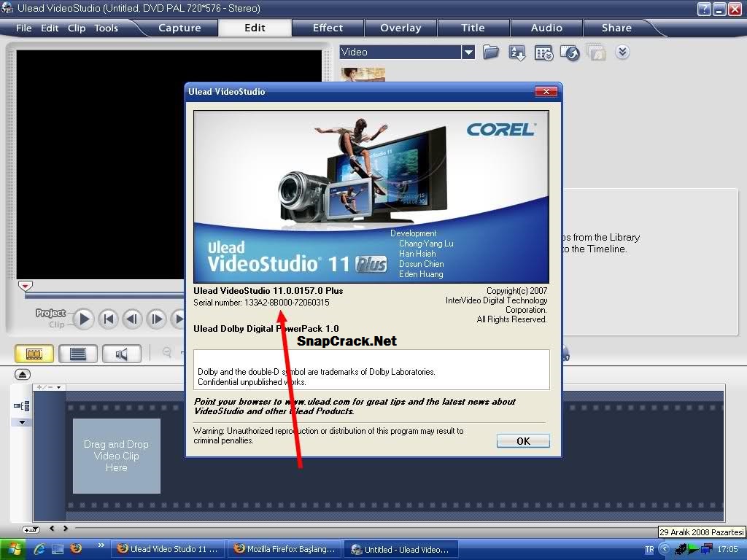The width and height of the screenshot is (747, 560).
Task: Open the File menu
Action: click(x=24, y=28)
